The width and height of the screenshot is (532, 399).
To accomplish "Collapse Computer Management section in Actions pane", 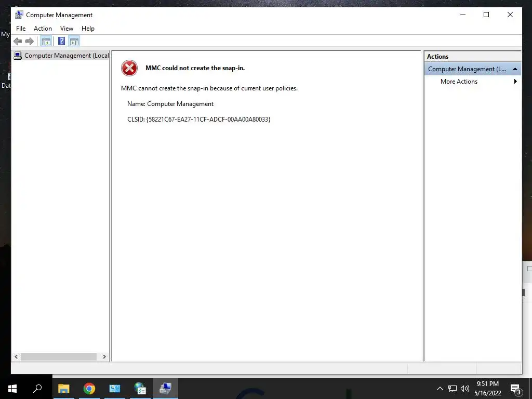I will pos(515,69).
